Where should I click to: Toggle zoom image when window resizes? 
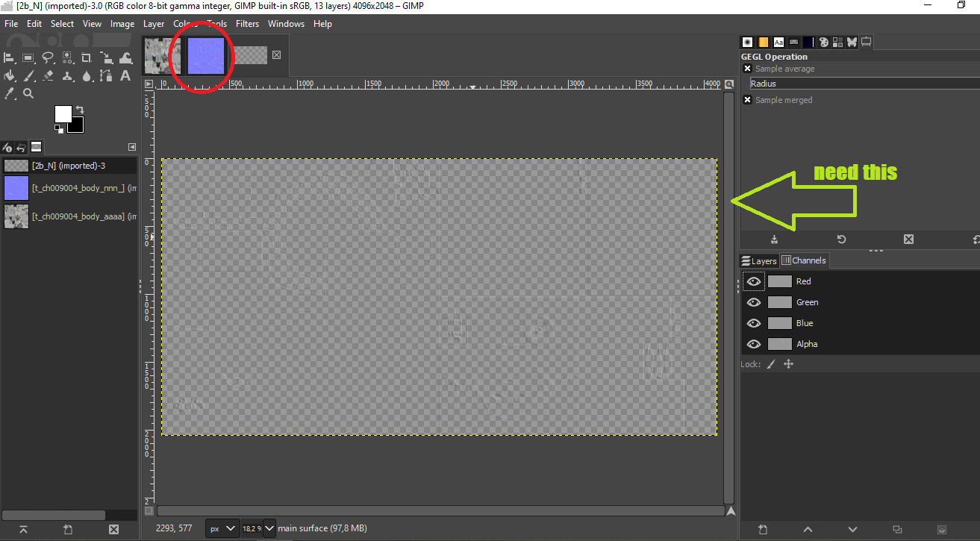click(x=729, y=84)
